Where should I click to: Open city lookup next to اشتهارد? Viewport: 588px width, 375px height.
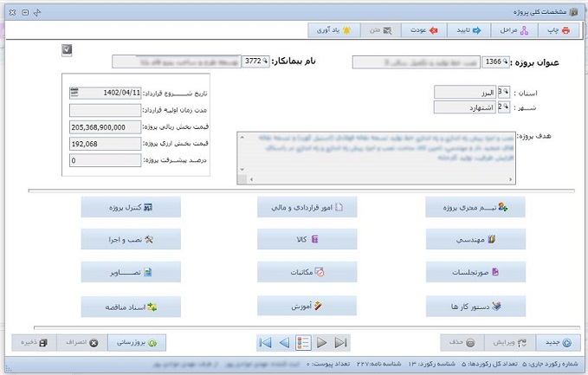[506, 107]
